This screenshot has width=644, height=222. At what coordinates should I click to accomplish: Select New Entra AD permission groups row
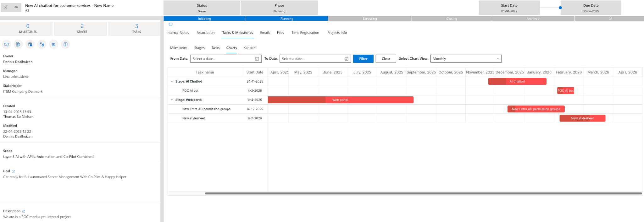[x=218, y=109]
